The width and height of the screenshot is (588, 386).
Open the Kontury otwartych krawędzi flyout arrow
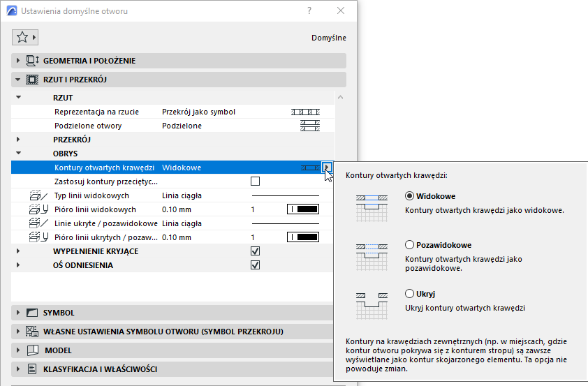(327, 167)
